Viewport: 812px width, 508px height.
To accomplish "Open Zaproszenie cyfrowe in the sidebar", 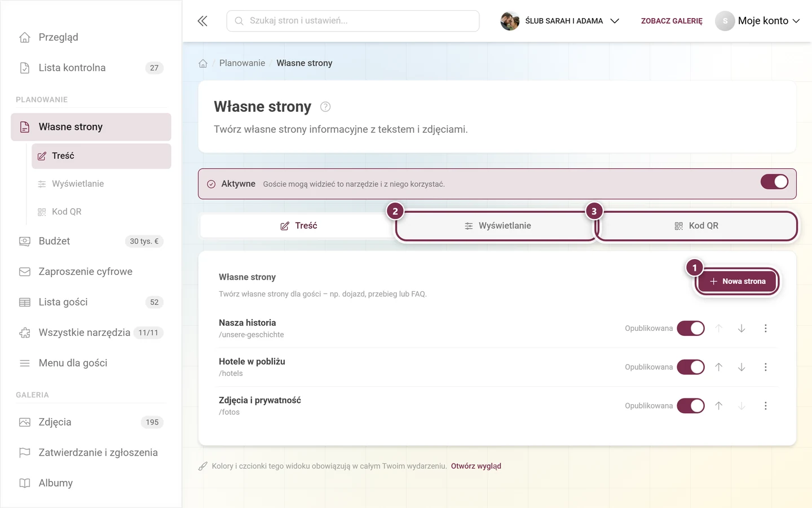I will [91, 271].
